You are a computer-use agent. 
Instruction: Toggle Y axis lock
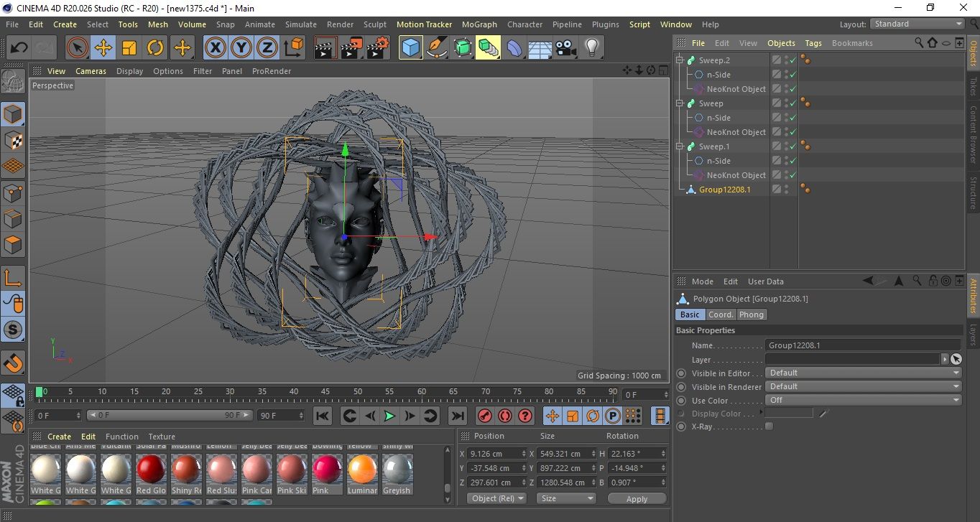coord(241,48)
